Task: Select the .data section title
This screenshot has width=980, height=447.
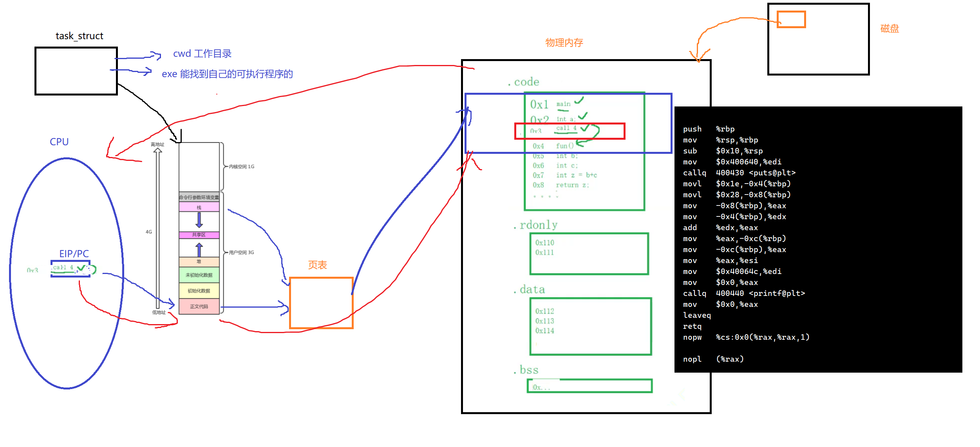Action: tap(529, 289)
